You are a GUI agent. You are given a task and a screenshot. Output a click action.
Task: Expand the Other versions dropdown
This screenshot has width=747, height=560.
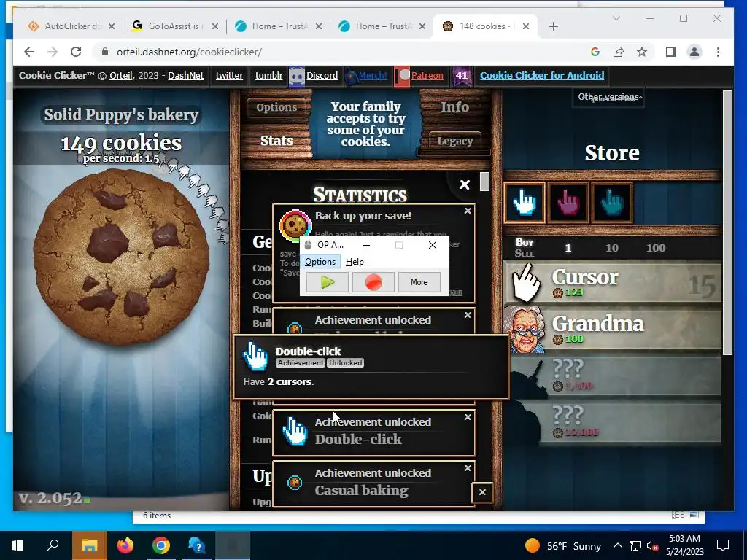[x=608, y=97]
